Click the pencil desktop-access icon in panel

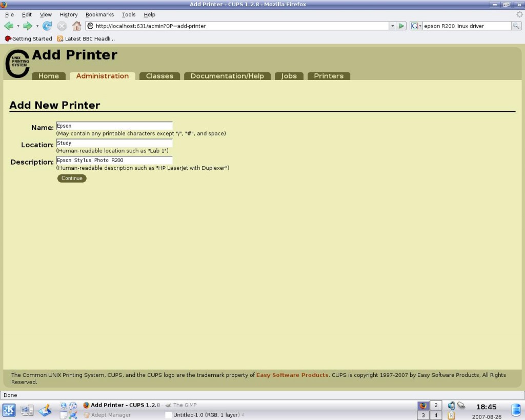45,410
